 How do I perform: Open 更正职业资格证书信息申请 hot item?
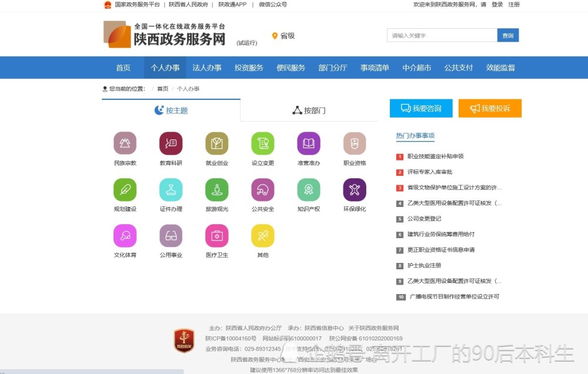point(441,249)
